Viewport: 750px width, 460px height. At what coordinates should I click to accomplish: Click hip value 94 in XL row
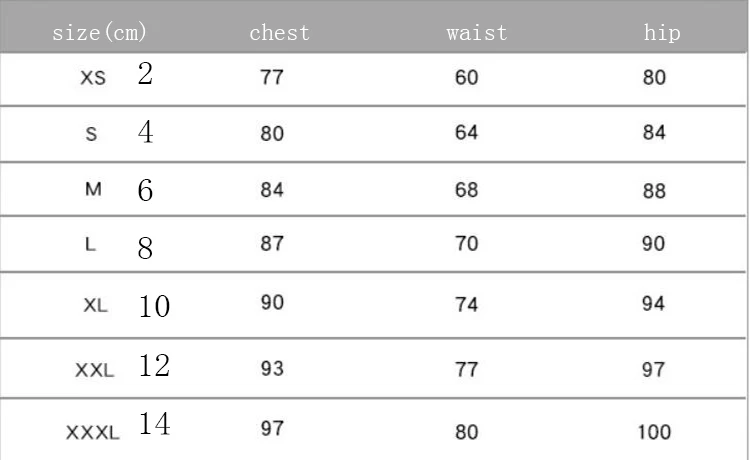pyautogui.click(x=654, y=304)
